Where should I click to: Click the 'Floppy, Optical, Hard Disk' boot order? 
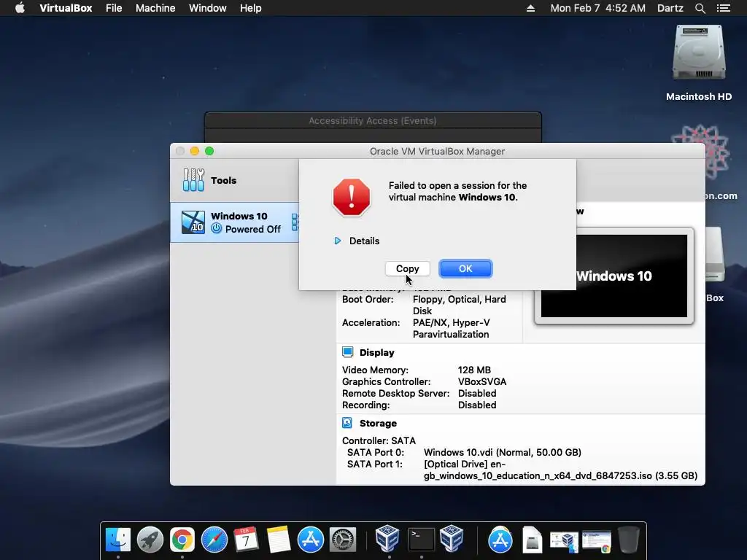click(x=460, y=305)
